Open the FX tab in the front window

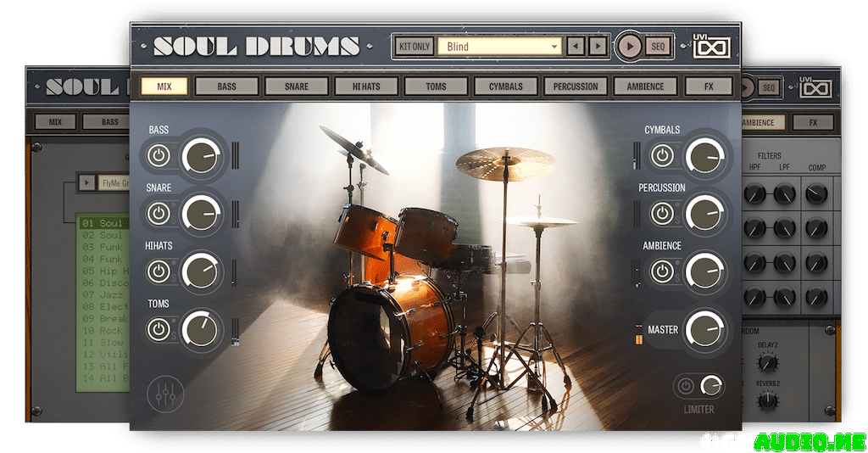(709, 87)
